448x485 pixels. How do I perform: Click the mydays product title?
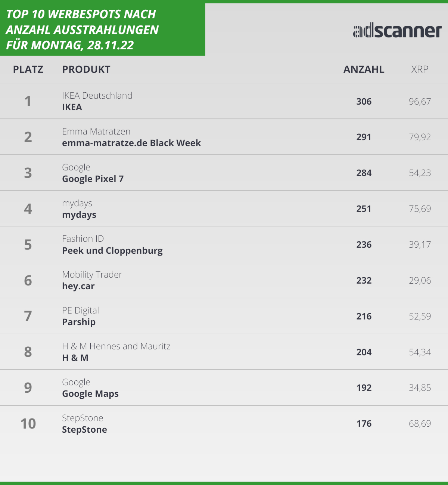pyautogui.click(x=79, y=215)
